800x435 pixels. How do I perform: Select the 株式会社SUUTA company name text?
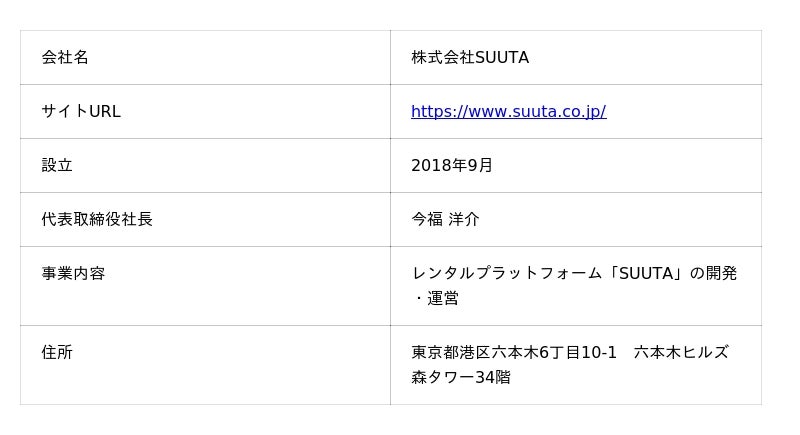tap(470, 58)
